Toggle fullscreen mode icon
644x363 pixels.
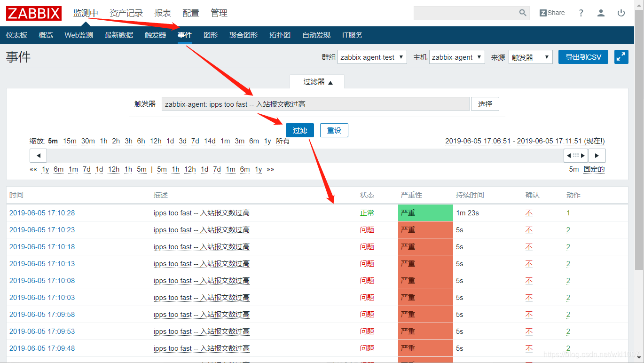coord(621,57)
